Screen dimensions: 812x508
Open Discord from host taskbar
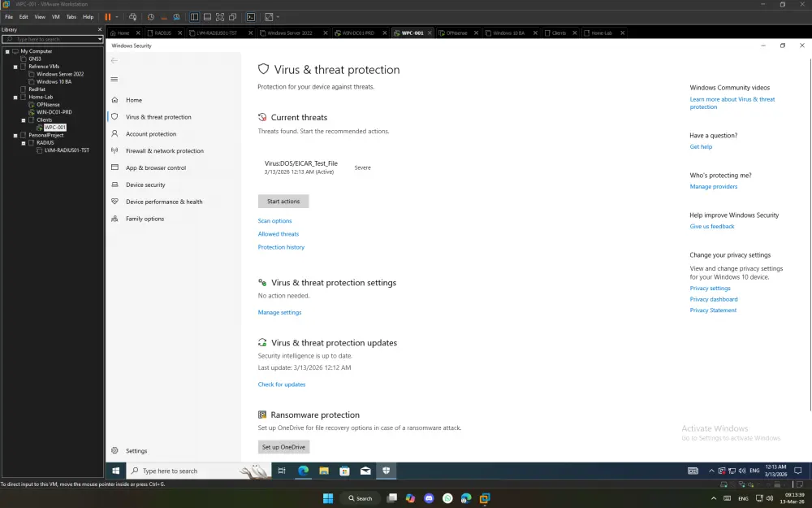[429, 498]
